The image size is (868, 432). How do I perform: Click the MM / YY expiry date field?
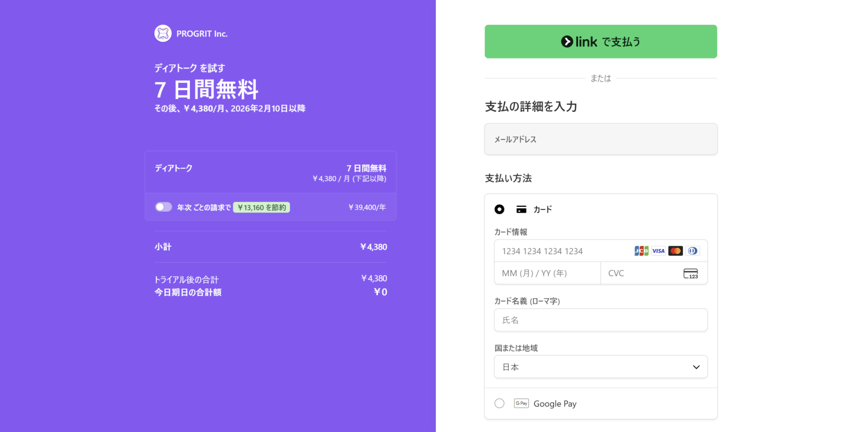point(547,274)
